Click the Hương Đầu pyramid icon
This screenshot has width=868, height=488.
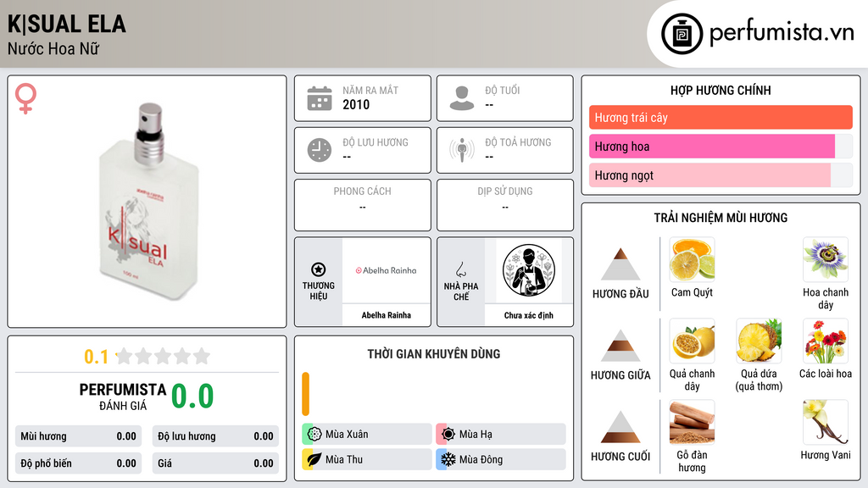click(x=620, y=264)
